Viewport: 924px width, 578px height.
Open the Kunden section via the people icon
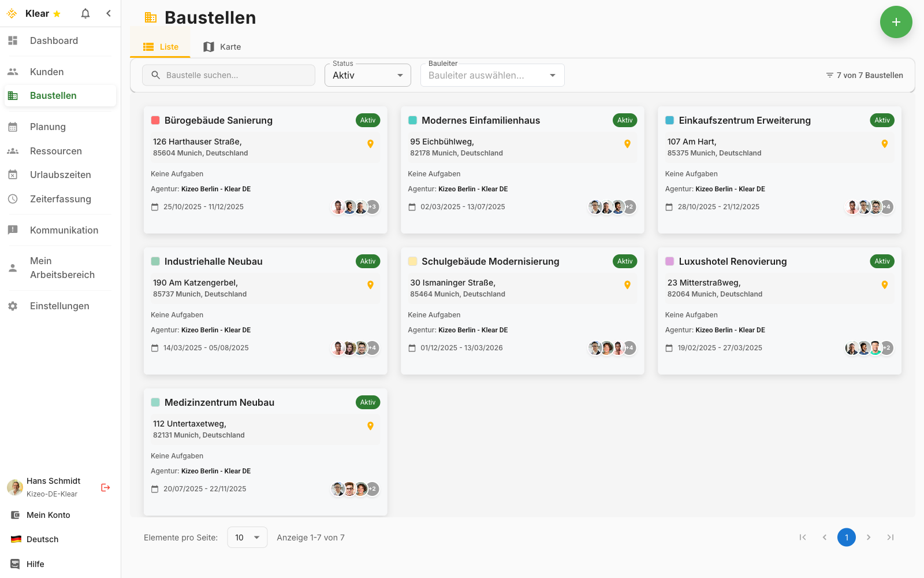tap(13, 71)
